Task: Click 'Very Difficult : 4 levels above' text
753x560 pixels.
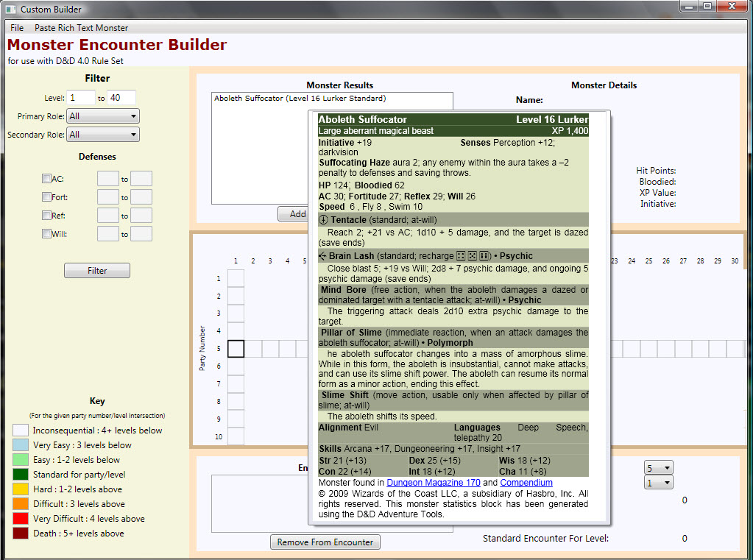Action: coord(89,519)
